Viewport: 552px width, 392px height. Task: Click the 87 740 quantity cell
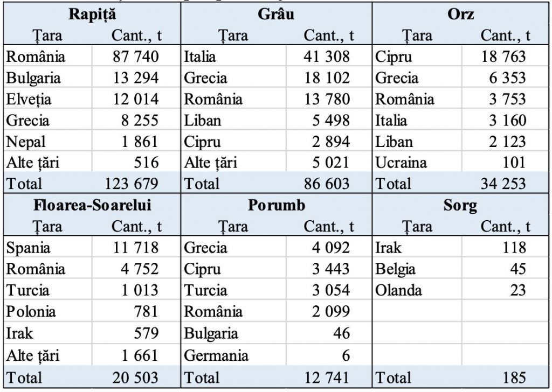pos(135,57)
